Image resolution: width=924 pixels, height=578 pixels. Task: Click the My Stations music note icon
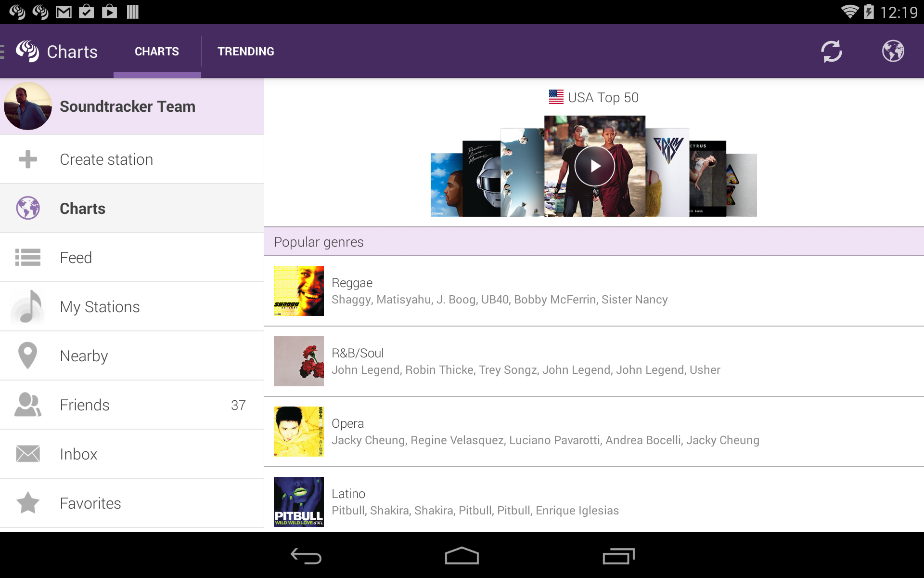pyautogui.click(x=28, y=307)
